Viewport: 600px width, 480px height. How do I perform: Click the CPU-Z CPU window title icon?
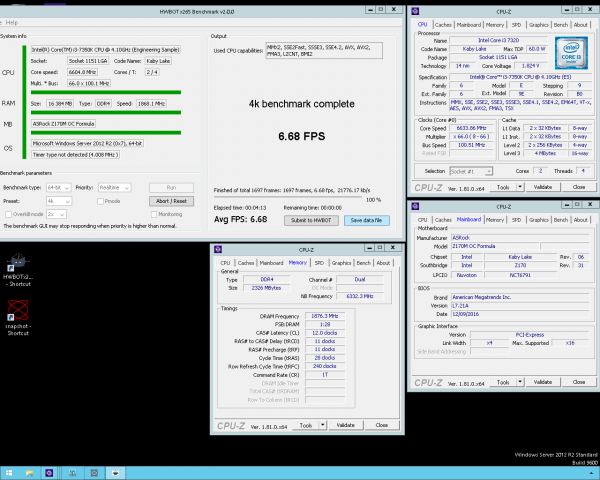(x=415, y=11)
